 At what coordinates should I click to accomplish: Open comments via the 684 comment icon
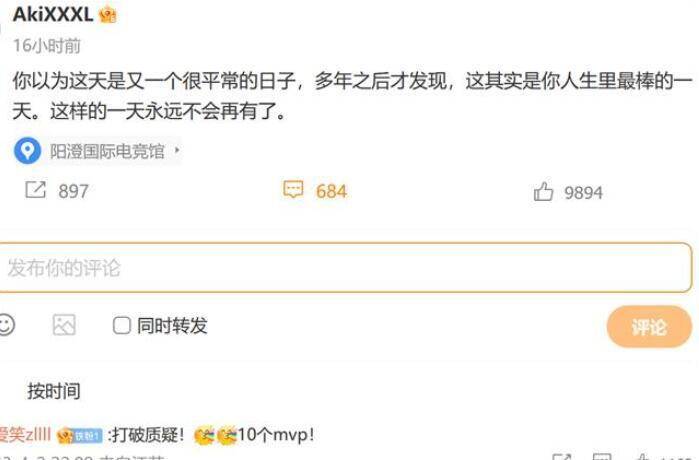pos(293,189)
